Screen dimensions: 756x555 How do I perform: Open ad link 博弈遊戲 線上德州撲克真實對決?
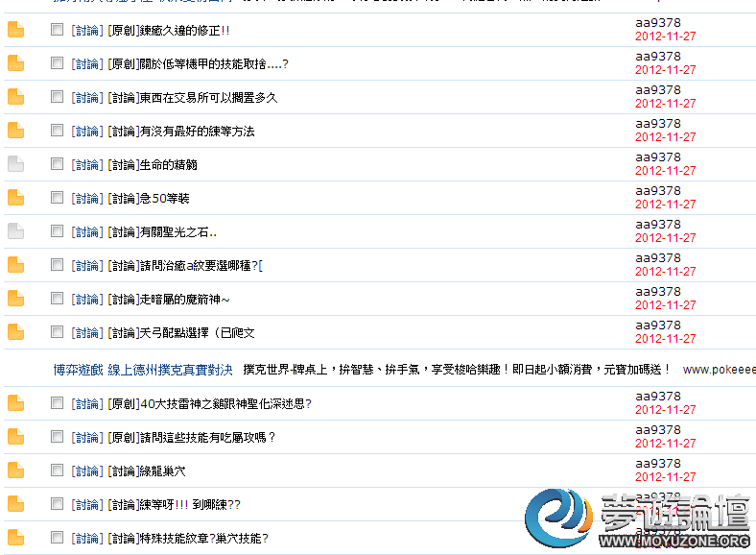click(x=143, y=370)
